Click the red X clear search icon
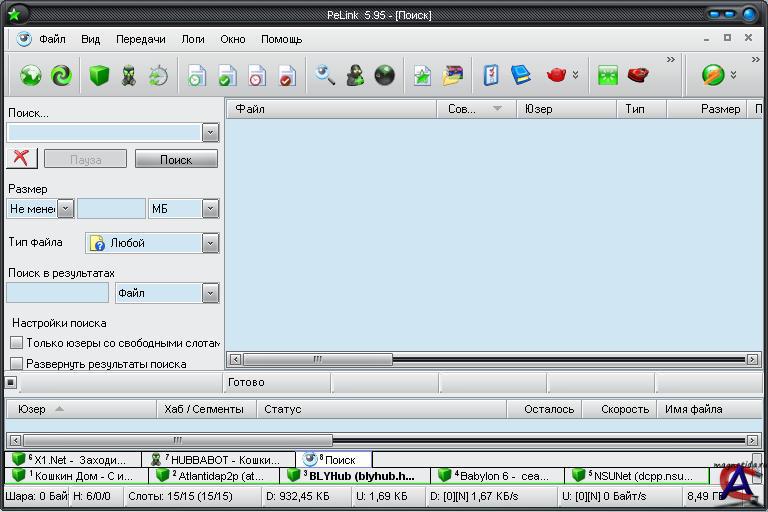768x512 pixels. click(20, 158)
